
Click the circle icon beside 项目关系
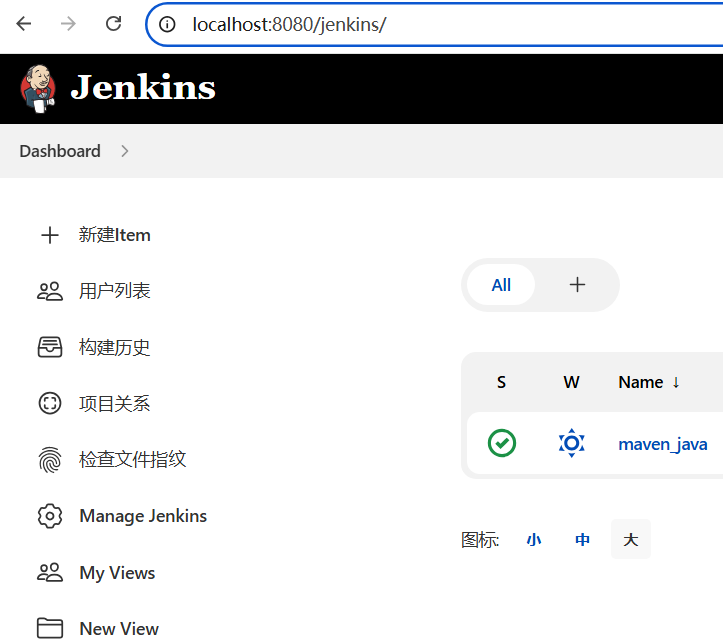(50, 404)
